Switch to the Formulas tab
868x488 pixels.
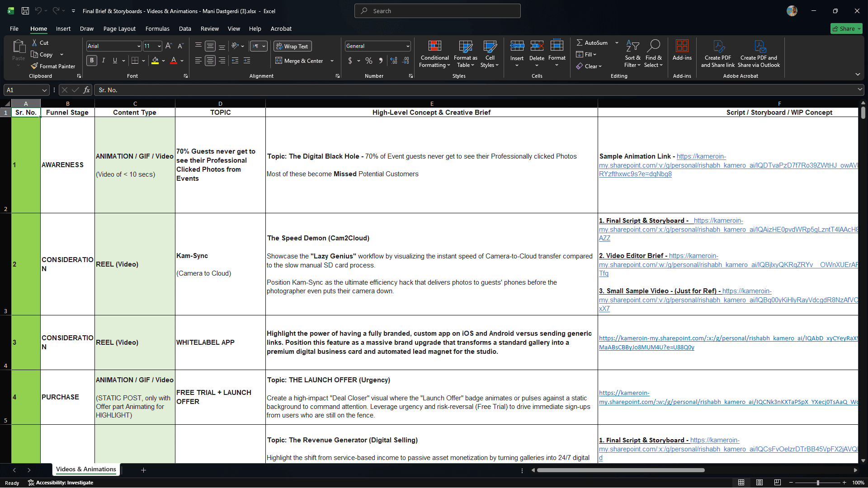(157, 28)
